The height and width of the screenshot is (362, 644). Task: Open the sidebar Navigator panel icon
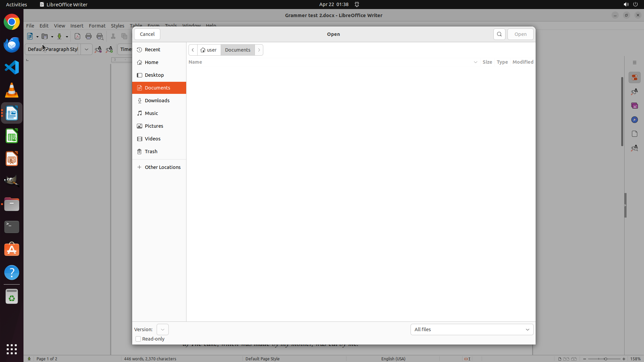(634, 120)
